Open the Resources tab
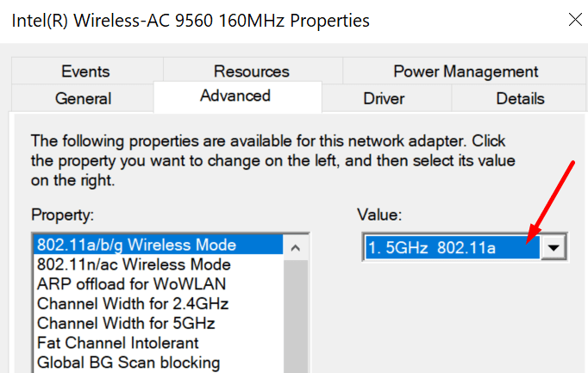Viewport: 588px width, 373px height. pos(252,71)
